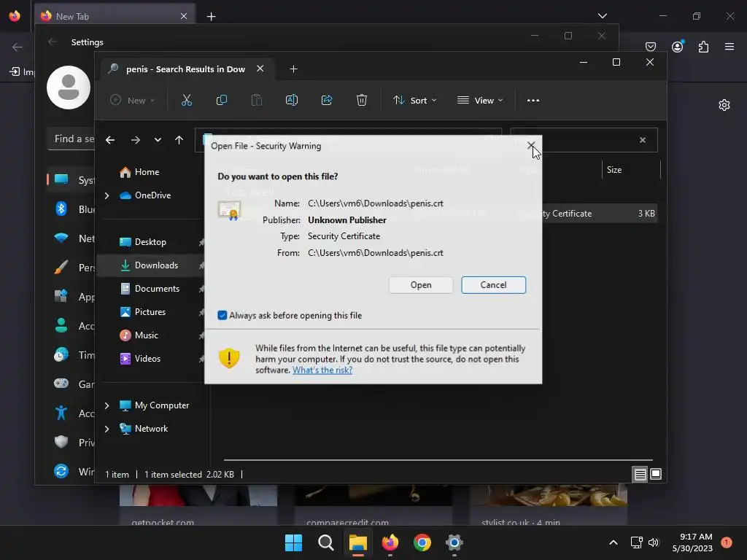Uncheck Always ask before opening this file
This screenshot has width=747, height=560.
coord(222,315)
